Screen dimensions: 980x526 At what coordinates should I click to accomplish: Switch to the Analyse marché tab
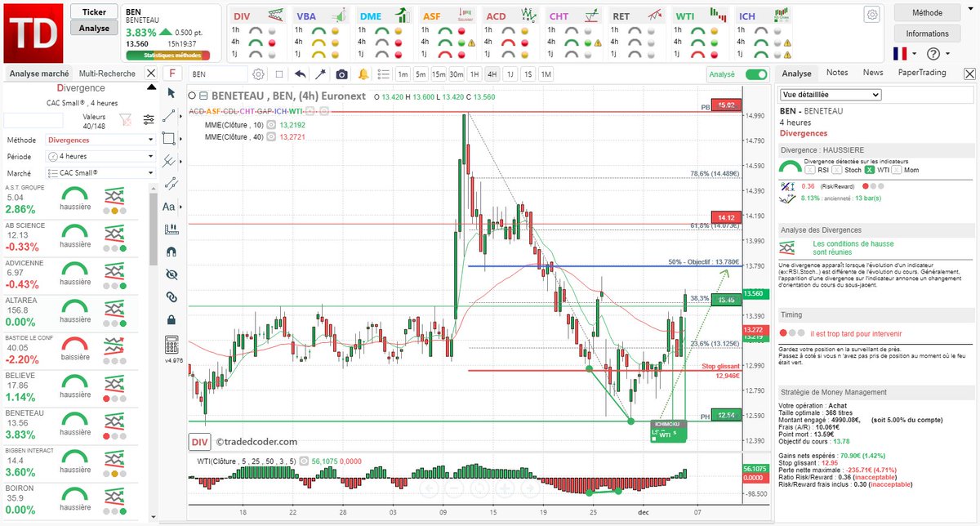coord(39,73)
